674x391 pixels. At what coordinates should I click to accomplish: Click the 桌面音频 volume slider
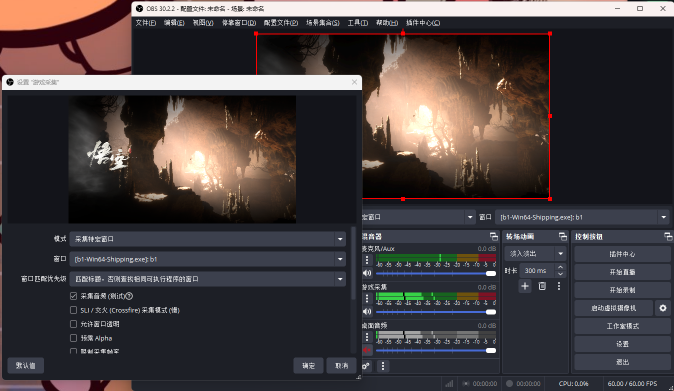[x=436, y=350]
